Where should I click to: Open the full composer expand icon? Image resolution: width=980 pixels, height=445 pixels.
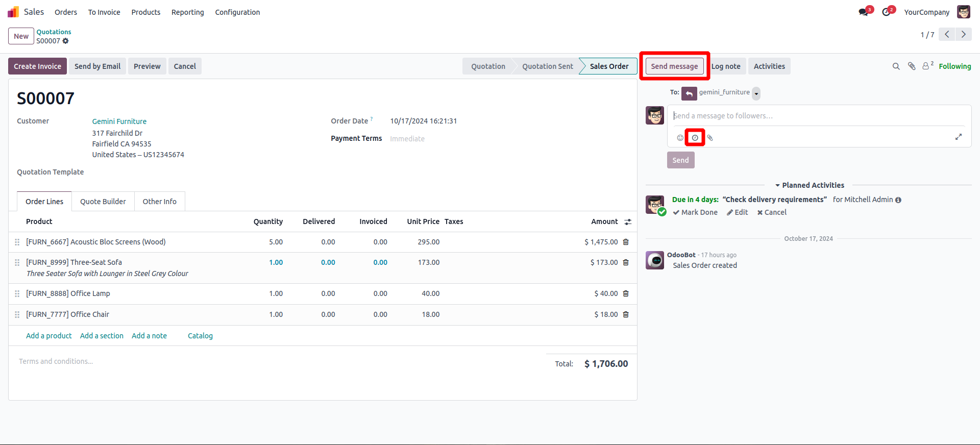(x=959, y=137)
